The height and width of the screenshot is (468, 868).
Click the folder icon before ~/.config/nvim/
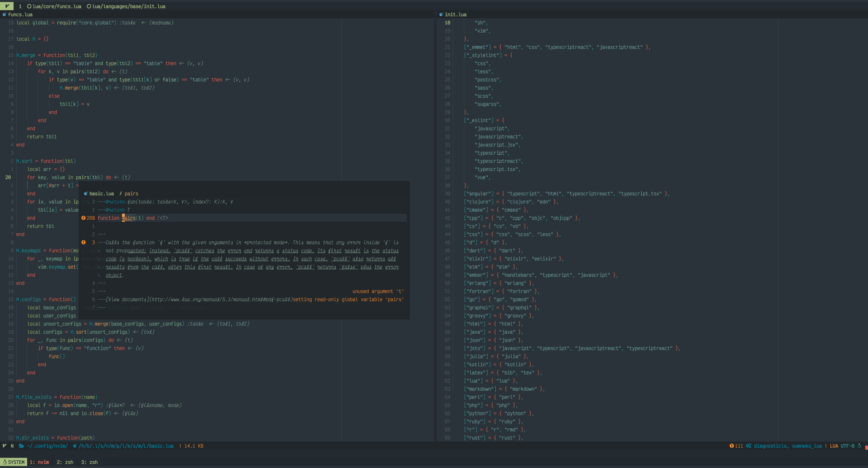[21, 446]
